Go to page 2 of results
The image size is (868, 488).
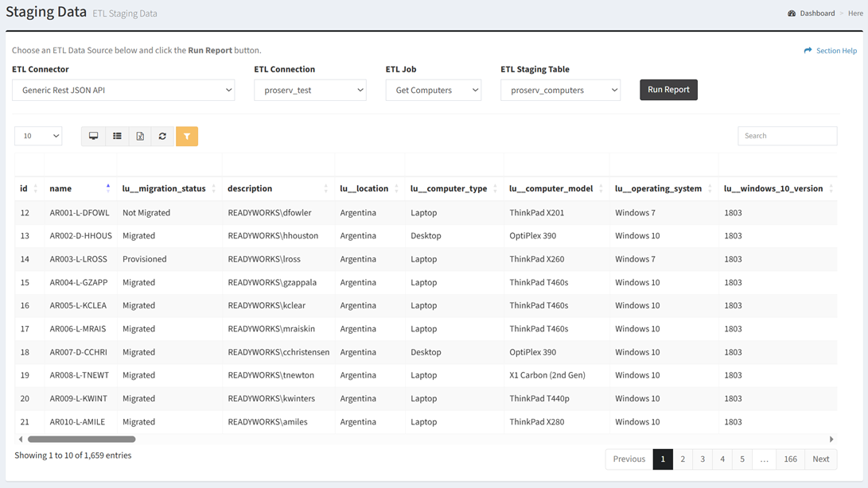(683, 459)
